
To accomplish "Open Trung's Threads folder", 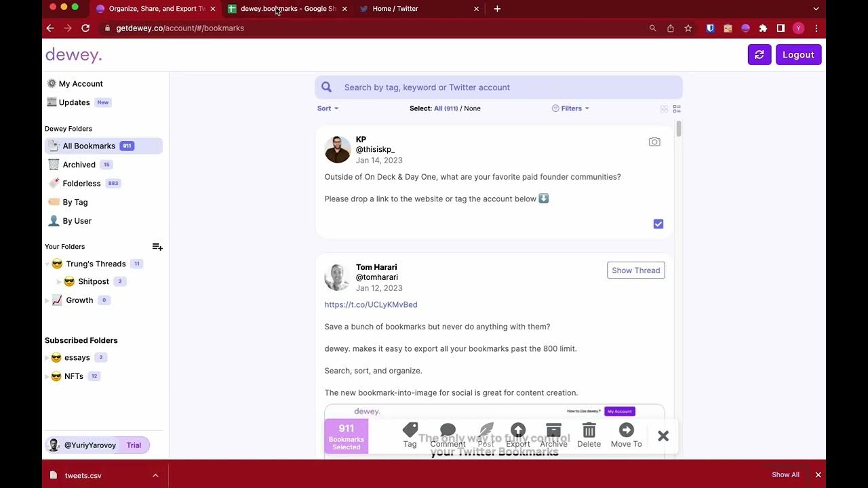I will [96, 264].
